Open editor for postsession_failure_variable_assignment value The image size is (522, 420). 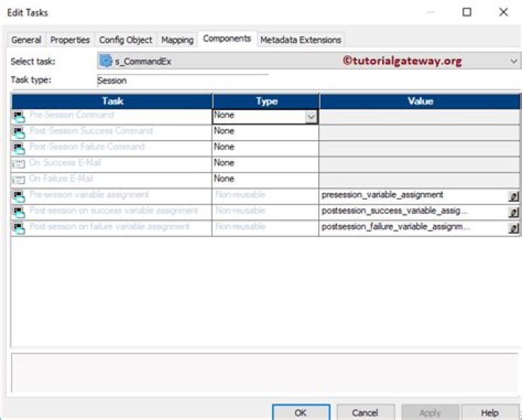pos(513,228)
